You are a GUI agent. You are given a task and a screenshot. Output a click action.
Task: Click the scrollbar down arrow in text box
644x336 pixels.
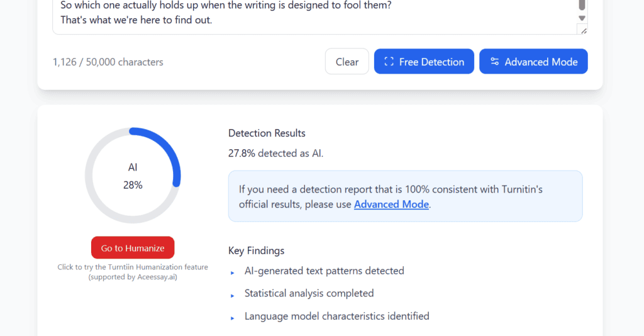coord(582,18)
